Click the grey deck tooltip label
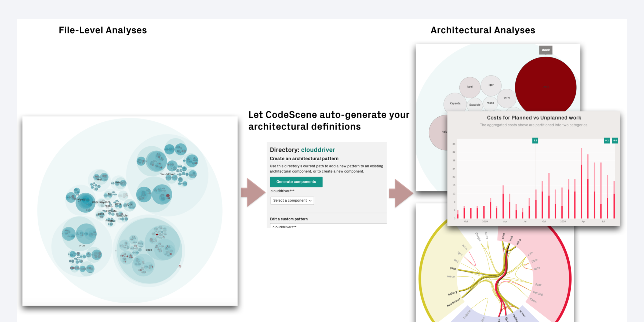Viewport: 644px width, 322px height. pyautogui.click(x=546, y=50)
